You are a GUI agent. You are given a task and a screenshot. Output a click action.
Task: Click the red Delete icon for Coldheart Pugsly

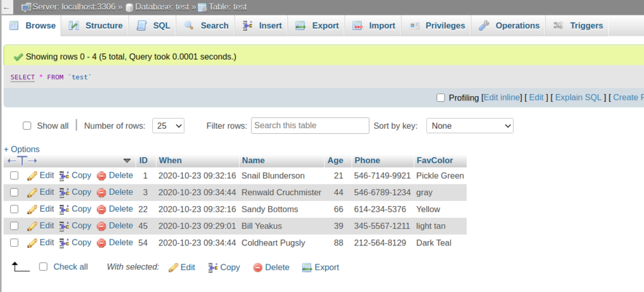point(101,243)
